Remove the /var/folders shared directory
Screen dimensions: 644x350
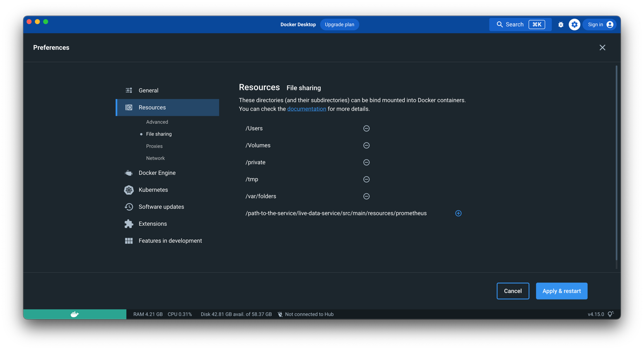pos(366,196)
